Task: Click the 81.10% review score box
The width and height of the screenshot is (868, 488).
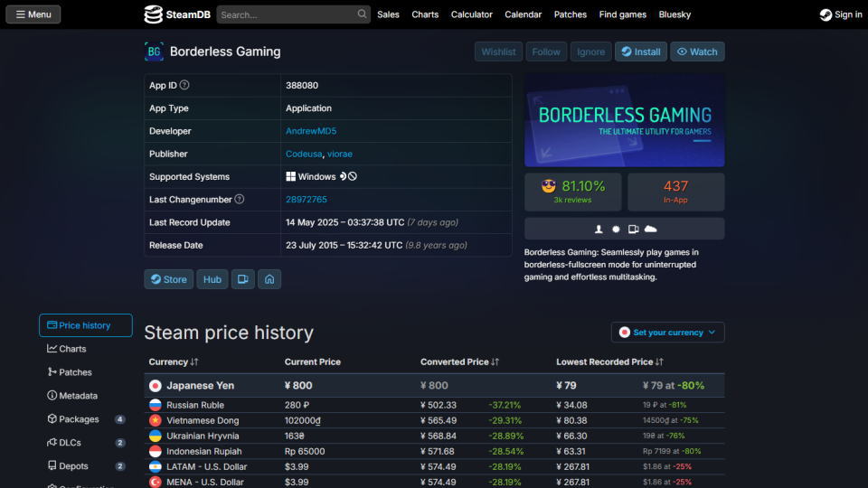Action: (573, 192)
